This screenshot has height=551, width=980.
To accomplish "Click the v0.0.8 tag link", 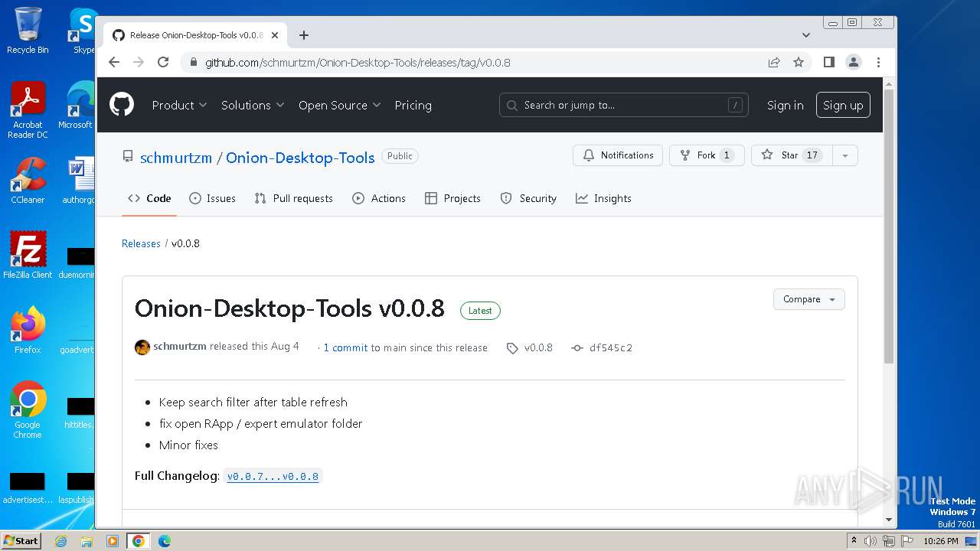I will 538,347.
